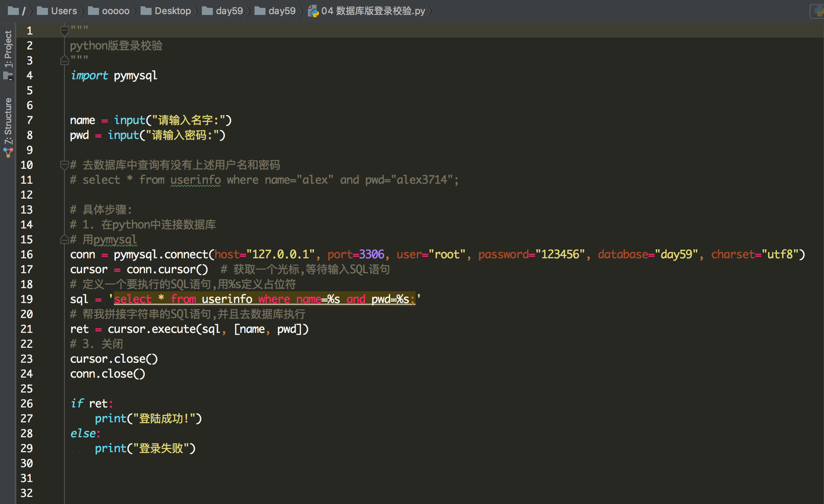Click the ooooo folder icon in breadcrumb
This screenshot has width=824, height=504.
point(93,11)
